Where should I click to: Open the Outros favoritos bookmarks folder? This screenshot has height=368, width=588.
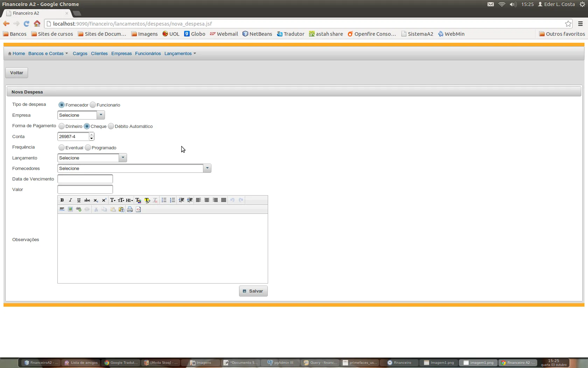[562, 34]
